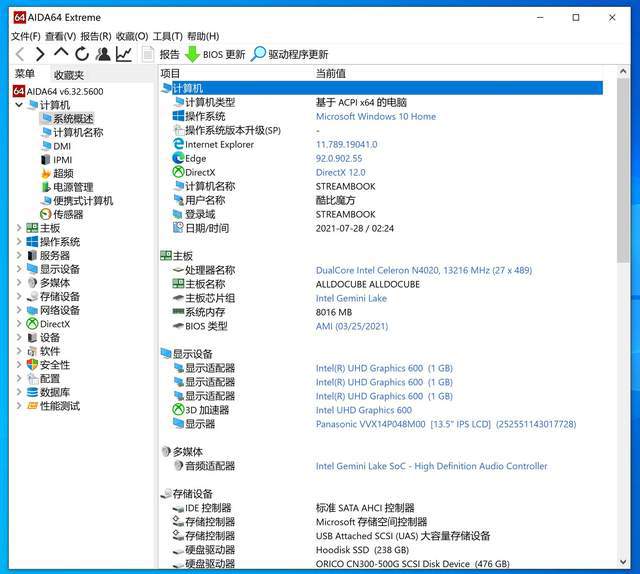Open 驱动程序更新 driver update search
Viewport: 640px width, 574px height.
(289, 54)
